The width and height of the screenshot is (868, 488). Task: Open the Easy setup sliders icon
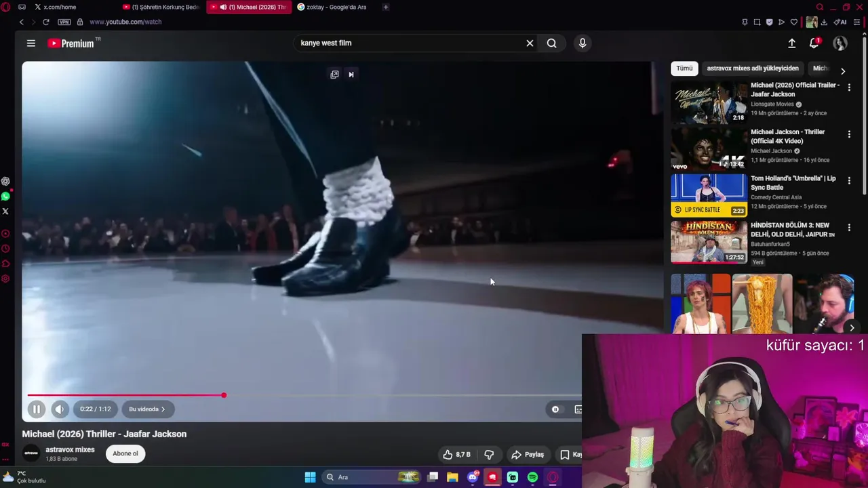(856, 22)
